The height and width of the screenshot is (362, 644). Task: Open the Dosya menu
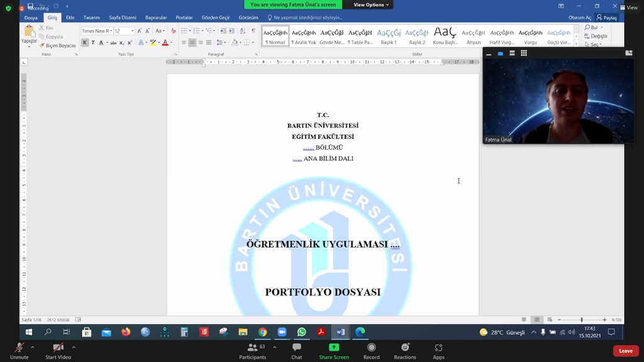(x=31, y=18)
